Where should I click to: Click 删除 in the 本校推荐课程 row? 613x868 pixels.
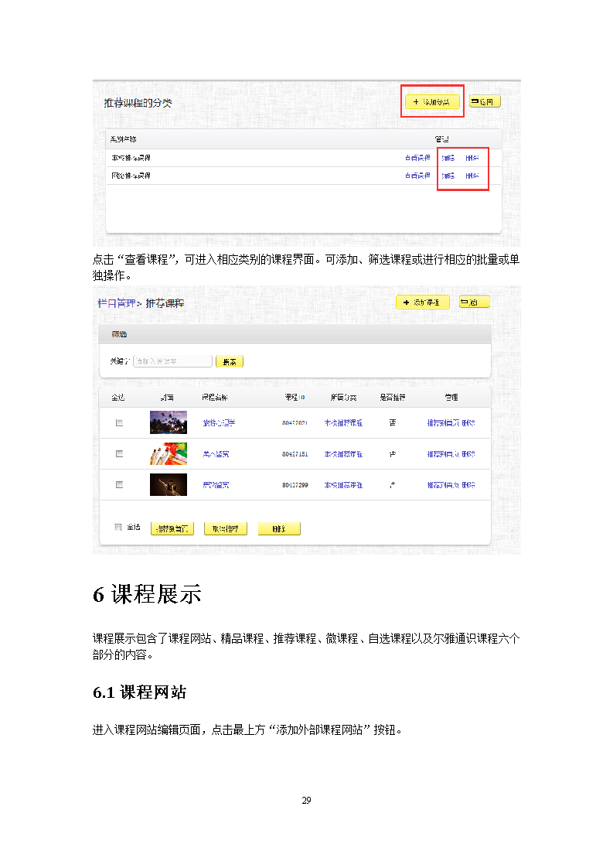click(x=472, y=159)
